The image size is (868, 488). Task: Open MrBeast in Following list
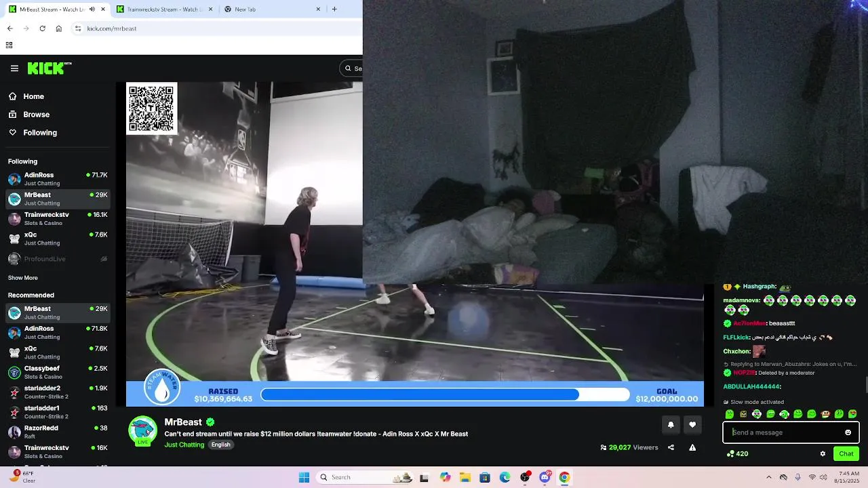58,199
